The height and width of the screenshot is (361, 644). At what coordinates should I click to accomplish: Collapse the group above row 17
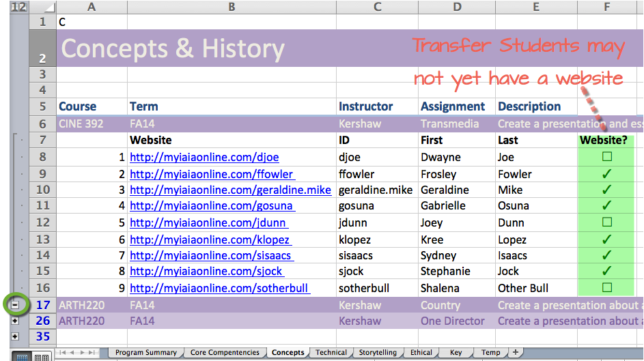point(15,304)
